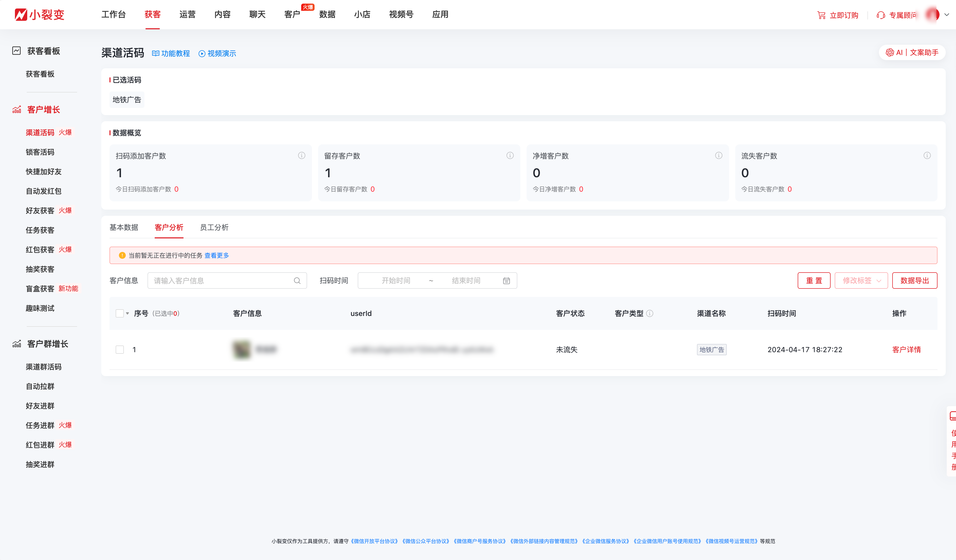Expand the 修改标签 dropdown
The width and height of the screenshot is (956, 560).
(x=861, y=281)
